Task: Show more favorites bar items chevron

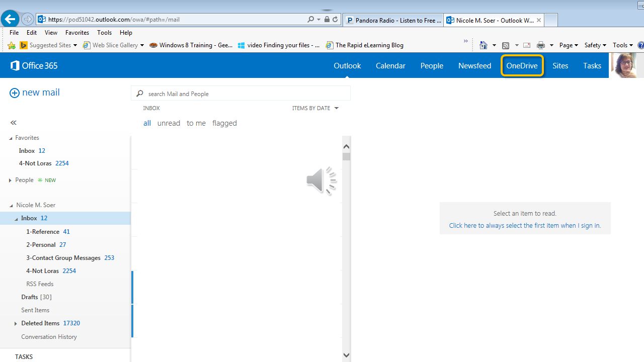Action: (466, 41)
